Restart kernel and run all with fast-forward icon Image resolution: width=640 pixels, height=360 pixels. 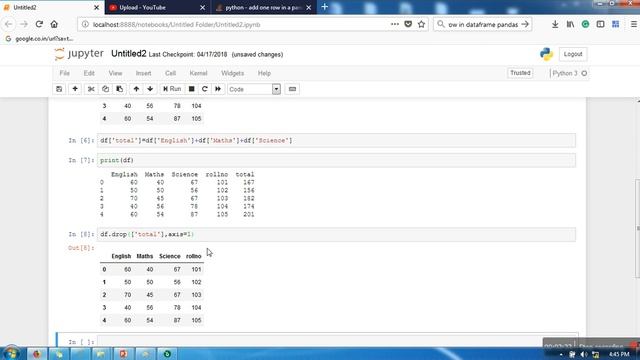coord(218,89)
